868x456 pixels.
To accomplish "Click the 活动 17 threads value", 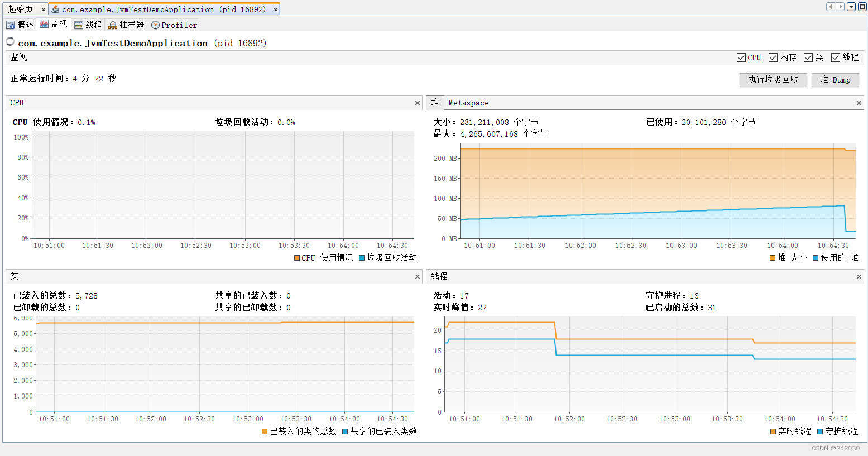I will pyautogui.click(x=464, y=296).
